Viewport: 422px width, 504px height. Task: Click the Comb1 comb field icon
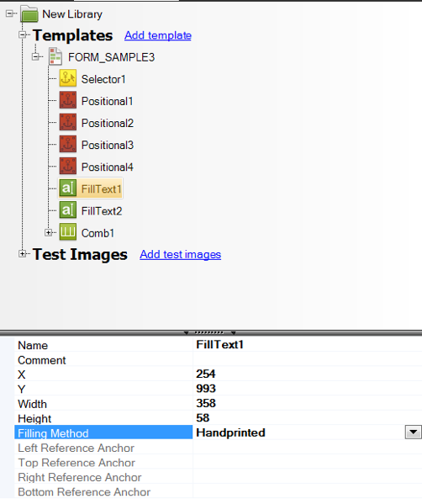(68, 232)
